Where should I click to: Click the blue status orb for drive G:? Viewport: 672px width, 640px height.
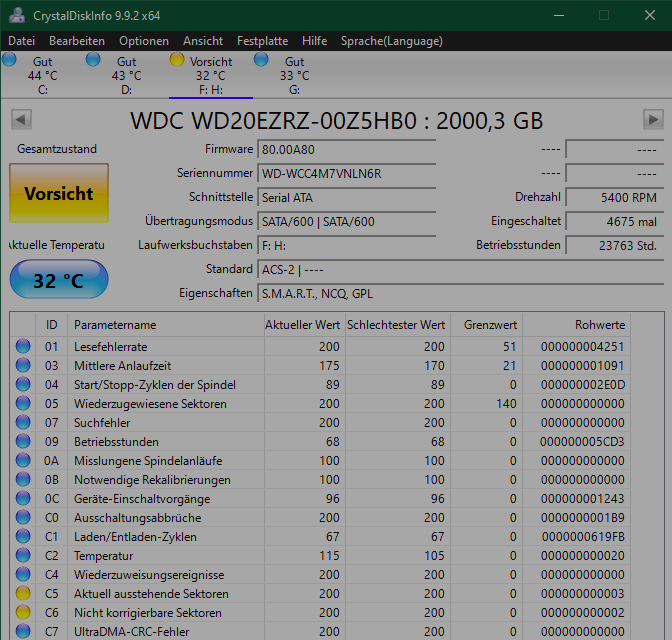tap(261, 59)
